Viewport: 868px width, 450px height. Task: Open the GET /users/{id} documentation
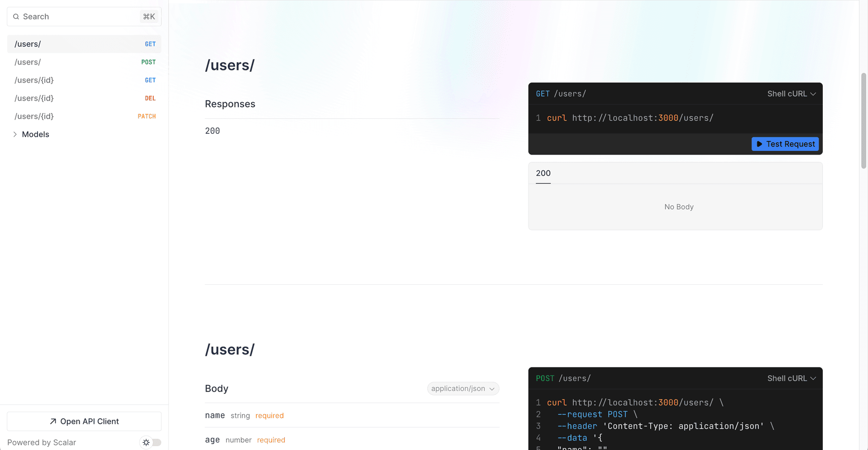[x=84, y=80]
